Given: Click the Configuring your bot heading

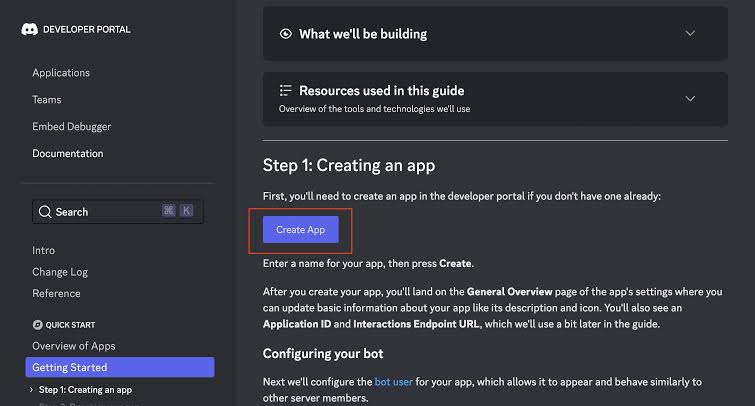Looking at the screenshot, I should tap(323, 354).
